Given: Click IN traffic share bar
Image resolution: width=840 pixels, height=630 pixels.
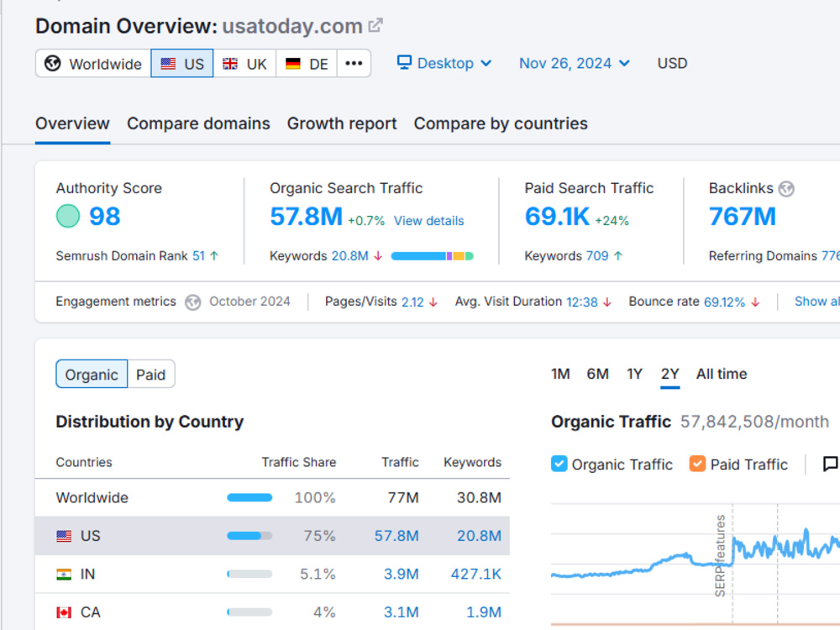Looking at the screenshot, I should pos(249,575).
